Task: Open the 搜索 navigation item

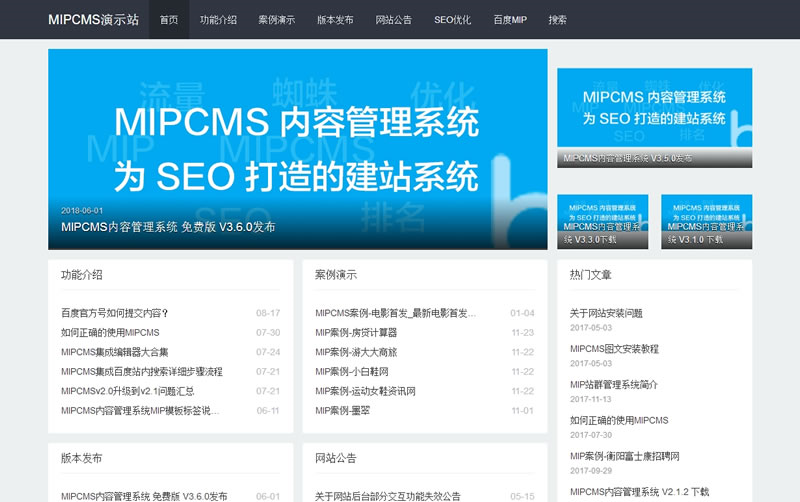Action: 558,20
